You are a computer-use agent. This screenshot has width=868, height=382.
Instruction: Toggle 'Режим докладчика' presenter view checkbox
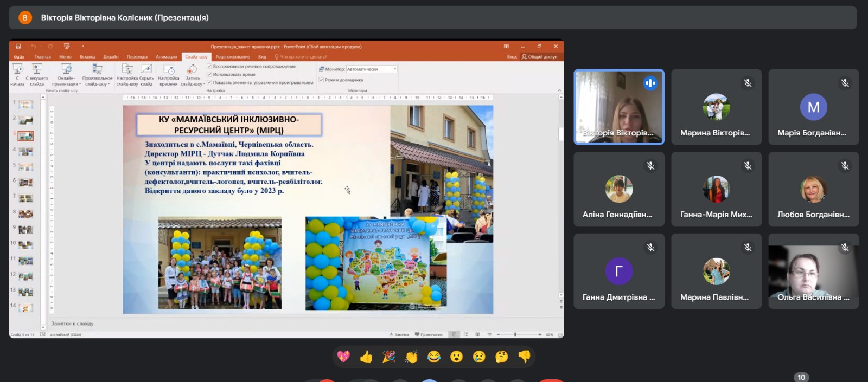click(321, 80)
